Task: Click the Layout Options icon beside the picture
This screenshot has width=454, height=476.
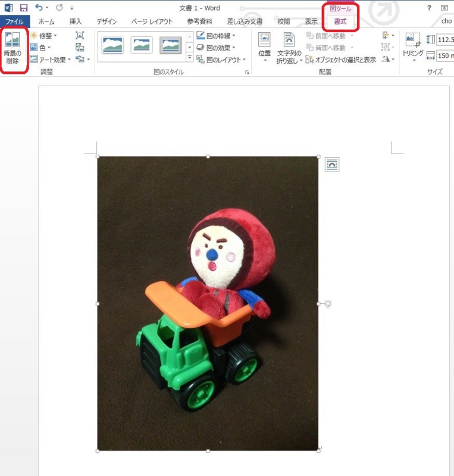Action: (x=332, y=165)
